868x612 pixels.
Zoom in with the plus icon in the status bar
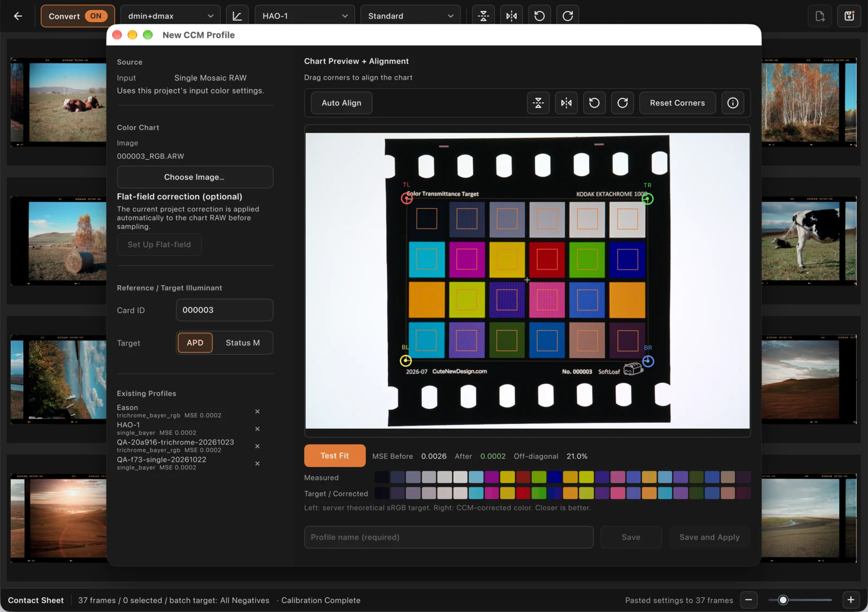(851, 600)
